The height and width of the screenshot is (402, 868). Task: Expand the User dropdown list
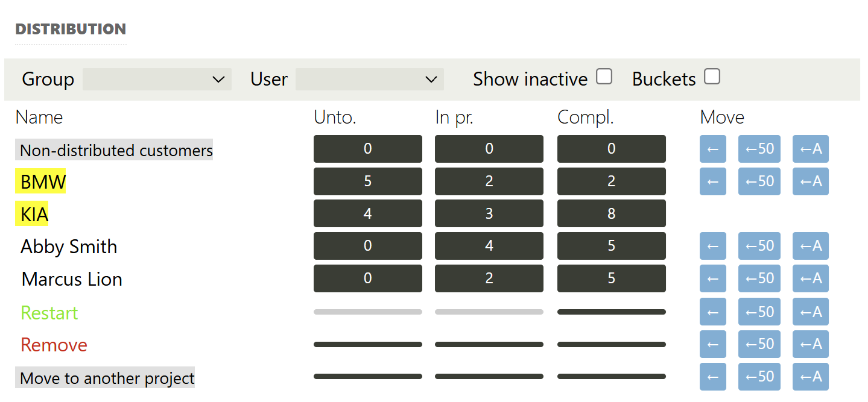click(369, 80)
